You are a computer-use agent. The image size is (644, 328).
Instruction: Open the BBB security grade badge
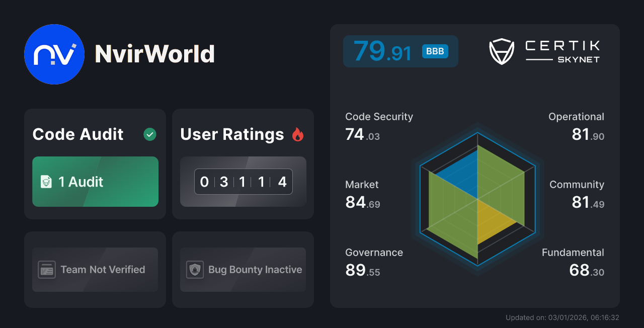[434, 51]
